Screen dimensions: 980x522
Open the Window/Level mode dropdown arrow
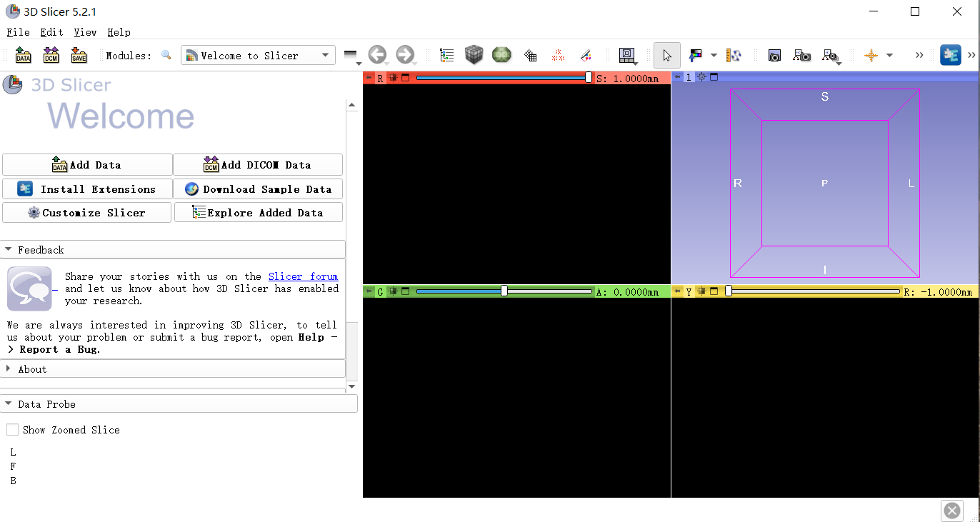point(713,55)
